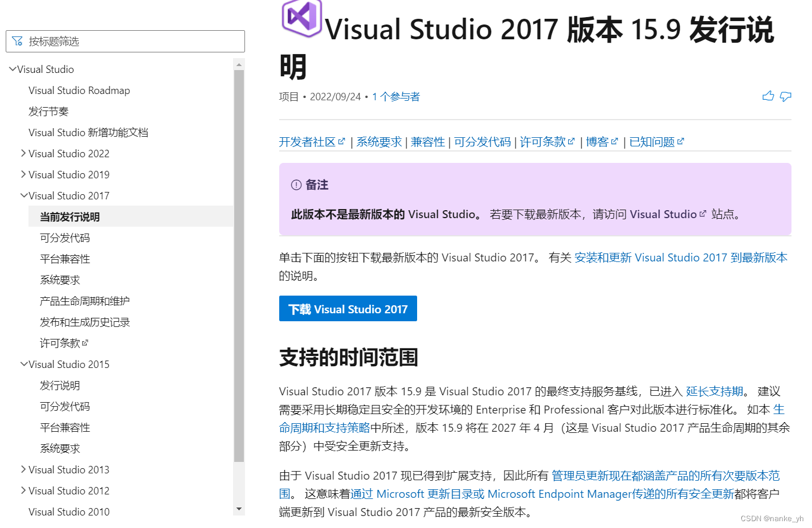Open 系统要求 under Visual Studio 2015
The height and width of the screenshot is (528, 812).
click(x=60, y=448)
